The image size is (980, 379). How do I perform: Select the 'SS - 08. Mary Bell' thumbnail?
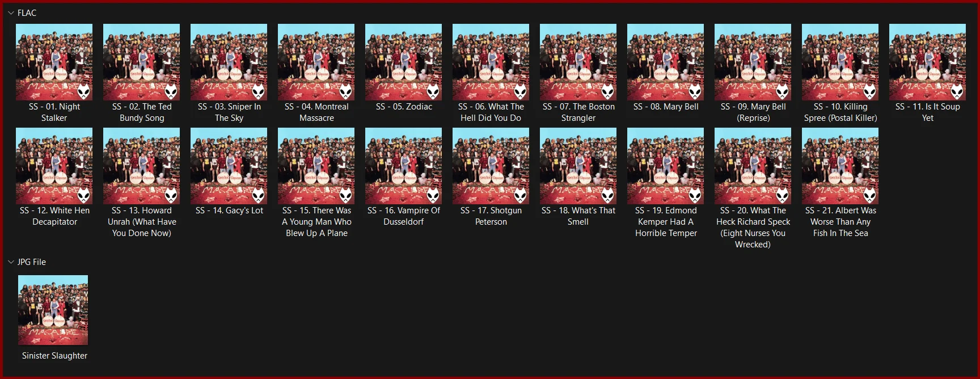pyautogui.click(x=666, y=62)
